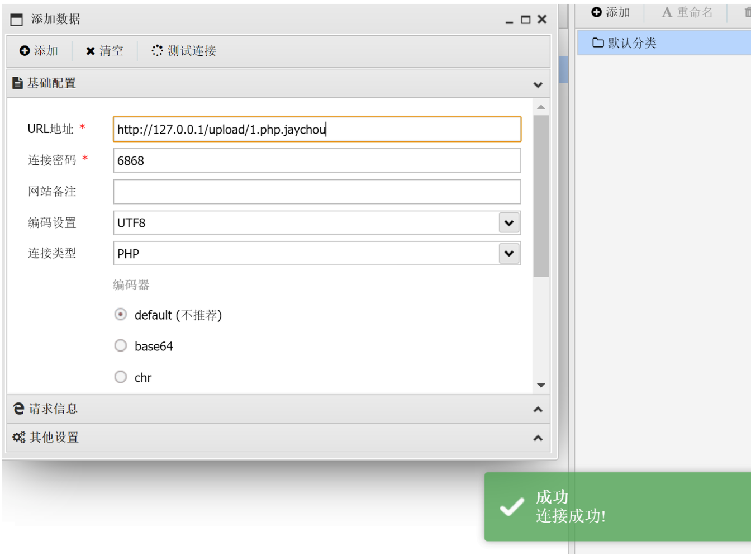The image size is (751, 560).
Task: Select the base64 encoder radio
Action: (x=120, y=346)
